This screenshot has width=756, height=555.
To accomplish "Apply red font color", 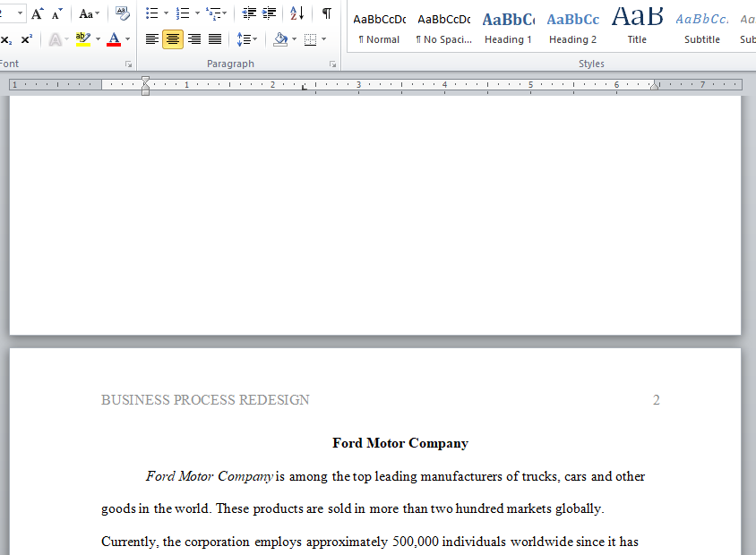I will click(x=114, y=39).
